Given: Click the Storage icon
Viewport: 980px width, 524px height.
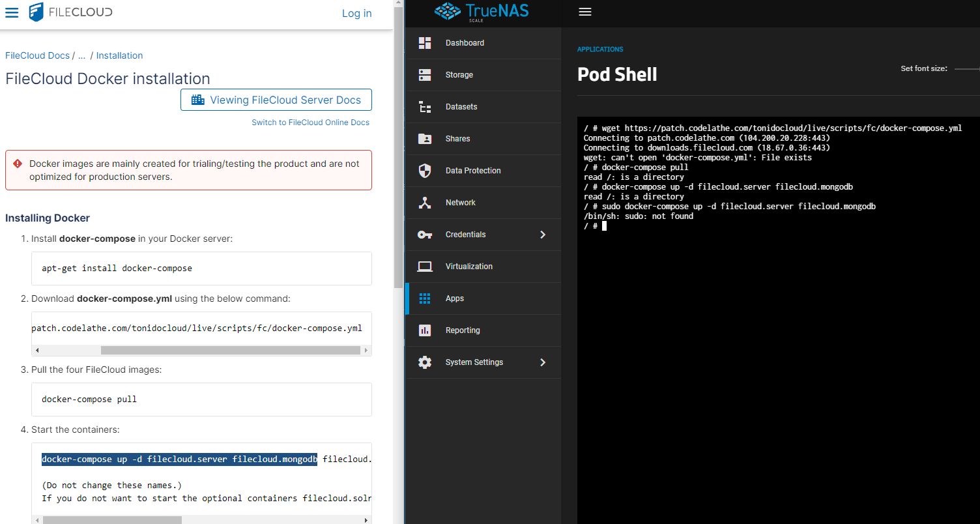Looking at the screenshot, I should [x=425, y=75].
